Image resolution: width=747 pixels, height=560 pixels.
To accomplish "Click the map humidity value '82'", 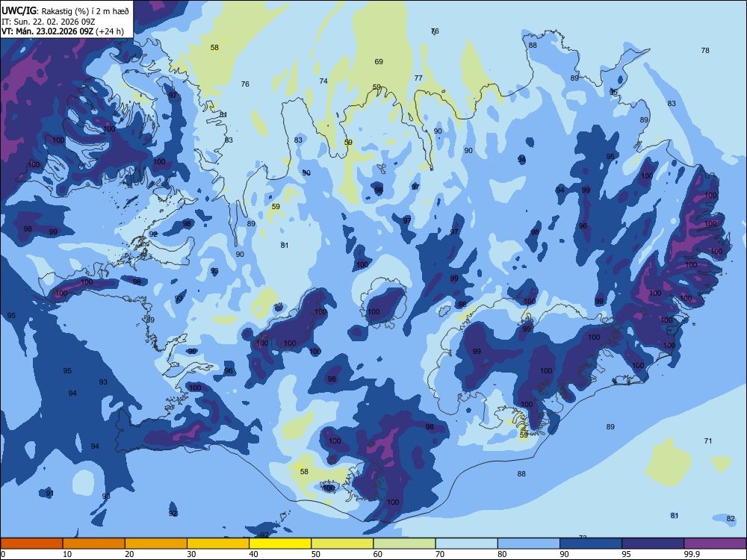I will coord(731,519).
